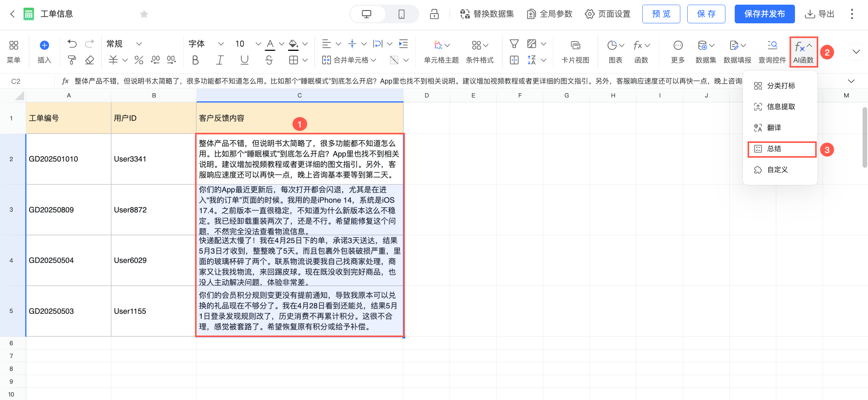Screen dimensions: 868x400
Task: Switch to mobile layout view
Action: point(402,14)
